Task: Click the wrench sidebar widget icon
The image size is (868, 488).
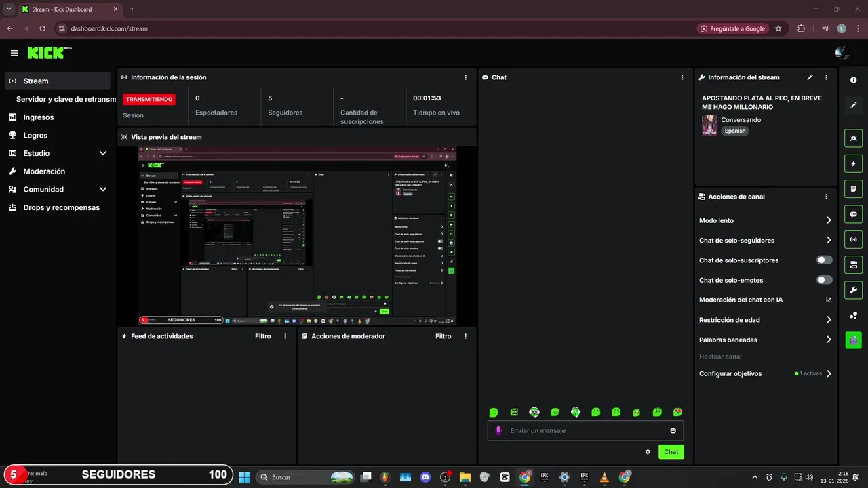Action: [x=853, y=290]
